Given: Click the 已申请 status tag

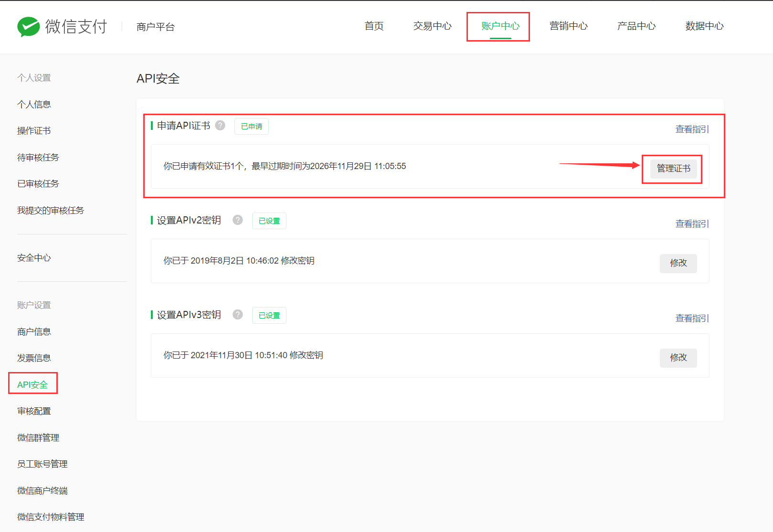Looking at the screenshot, I should click(252, 127).
